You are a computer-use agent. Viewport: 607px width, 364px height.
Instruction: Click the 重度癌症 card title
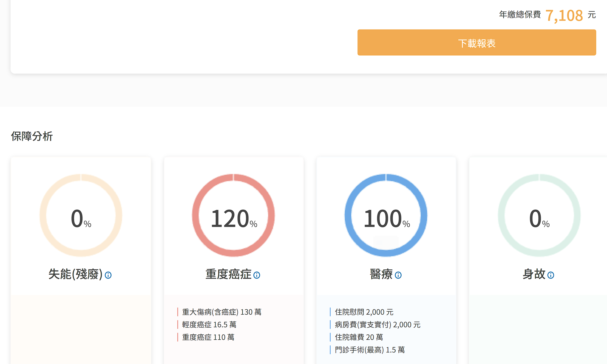click(228, 274)
